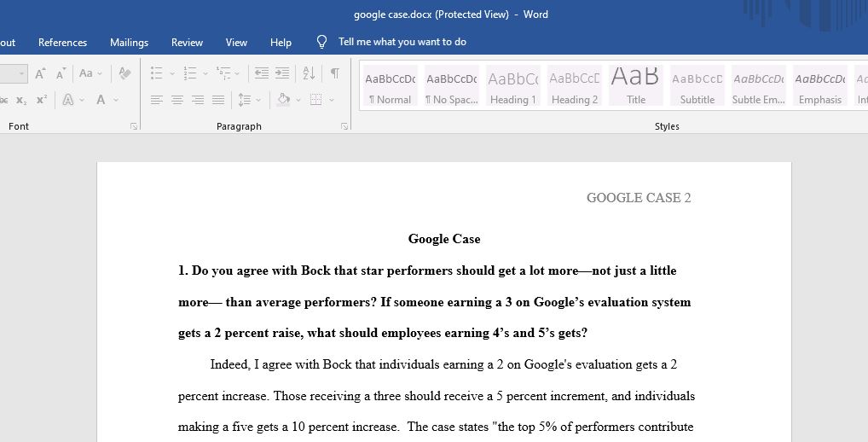Screen dimensions: 868x442
Task: Open the References ribbon tab
Action: [62, 42]
